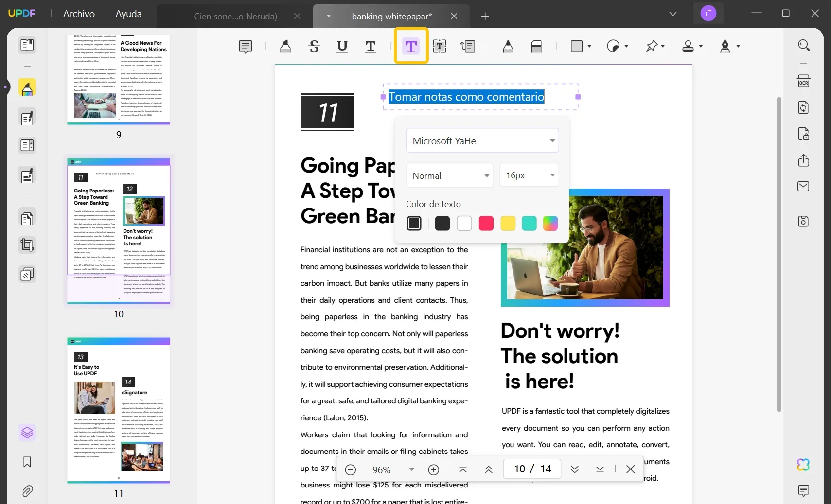Open the font style dropdown Normal
The height and width of the screenshot is (504, 831).
[450, 175]
